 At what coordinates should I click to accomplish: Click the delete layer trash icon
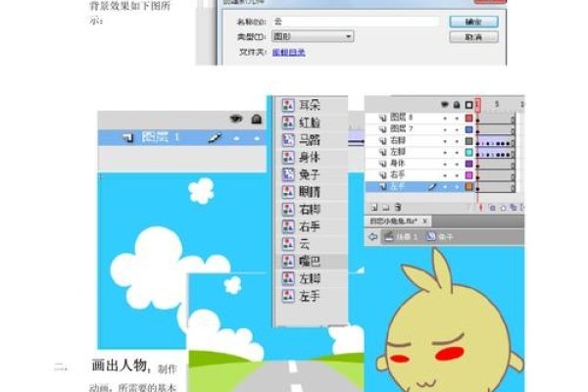(x=398, y=207)
